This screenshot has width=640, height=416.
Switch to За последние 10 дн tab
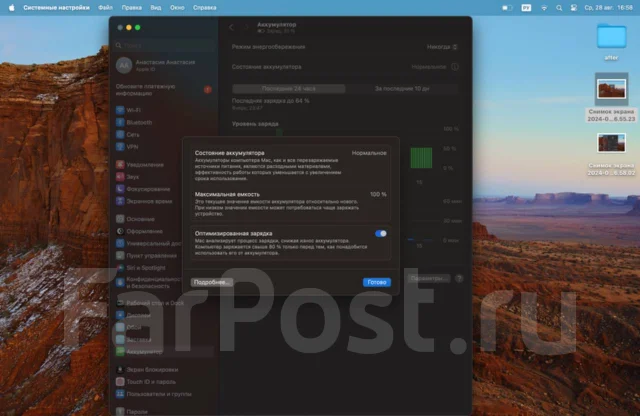402,89
